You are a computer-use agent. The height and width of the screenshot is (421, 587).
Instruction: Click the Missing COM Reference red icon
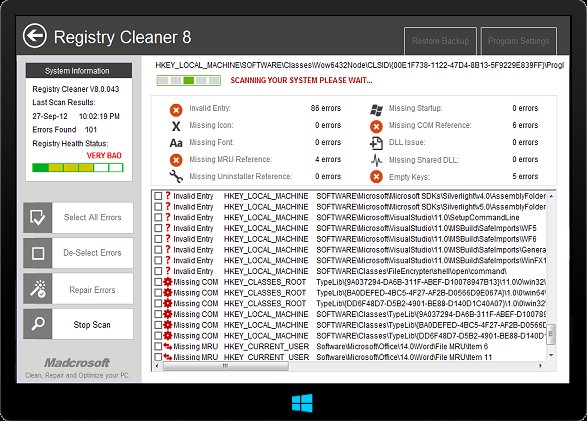click(x=376, y=127)
